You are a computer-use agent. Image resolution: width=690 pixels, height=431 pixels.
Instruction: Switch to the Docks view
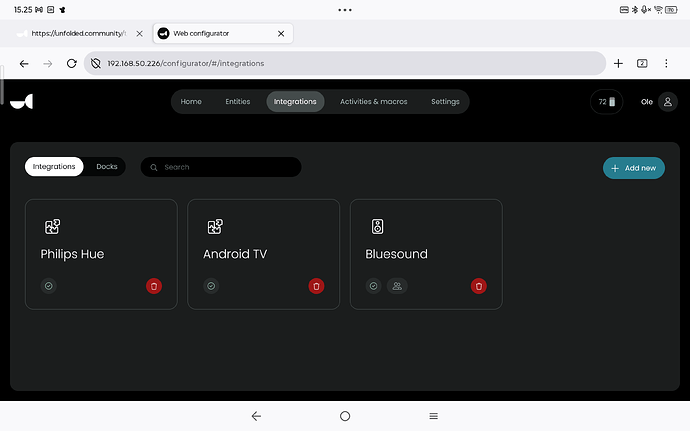pyautogui.click(x=107, y=167)
